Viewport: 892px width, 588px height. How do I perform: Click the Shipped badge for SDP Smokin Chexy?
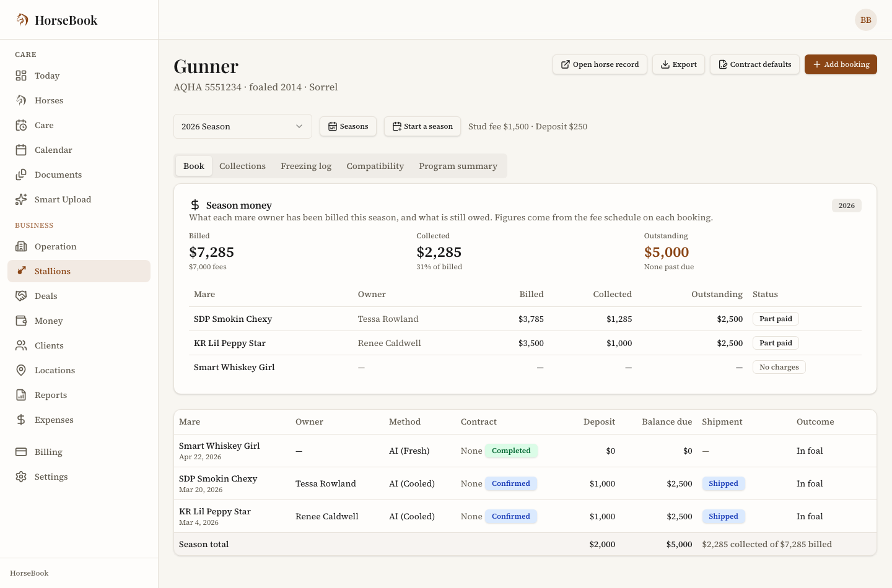coord(724,483)
